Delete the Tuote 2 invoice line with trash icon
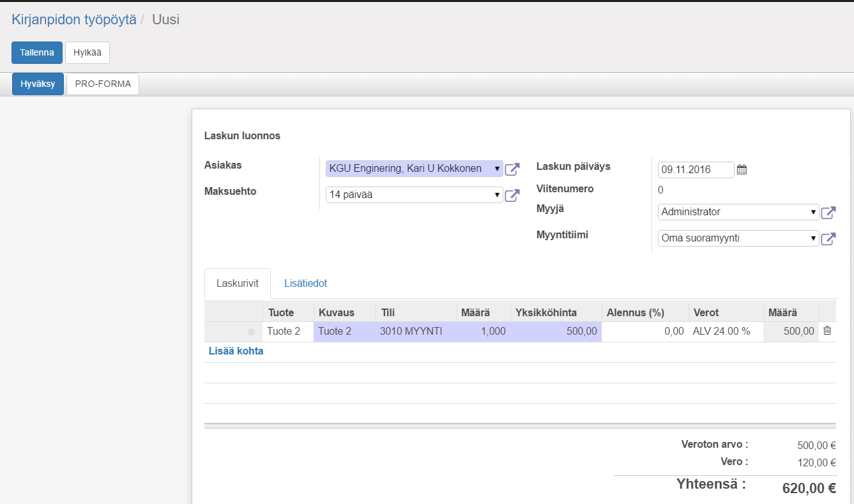 [x=827, y=331]
